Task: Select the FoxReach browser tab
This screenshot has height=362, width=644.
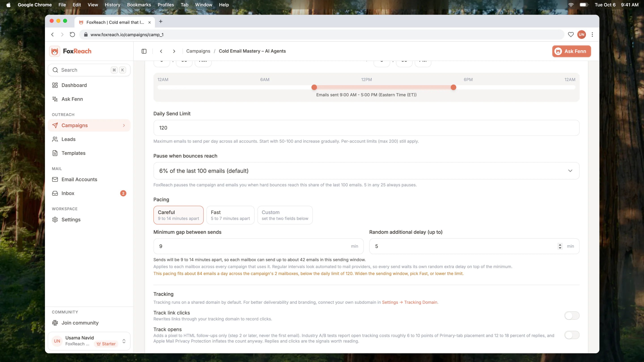Action: [115, 22]
